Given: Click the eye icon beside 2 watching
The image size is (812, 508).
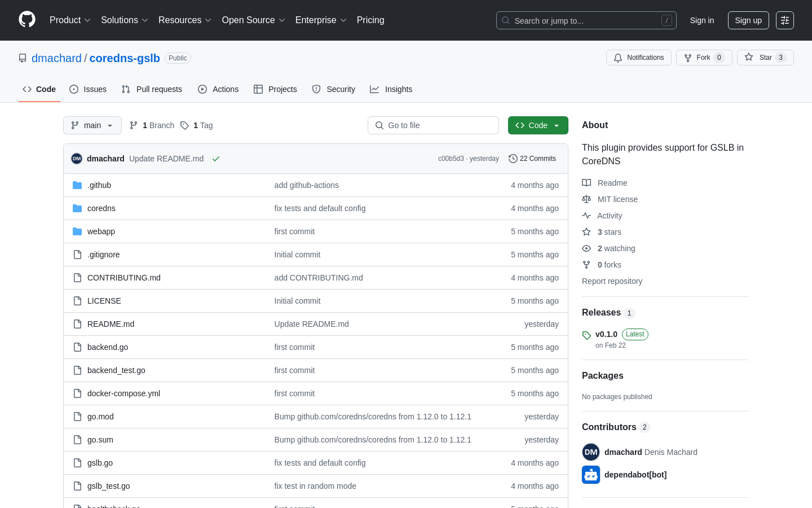Looking at the screenshot, I should (x=586, y=248).
